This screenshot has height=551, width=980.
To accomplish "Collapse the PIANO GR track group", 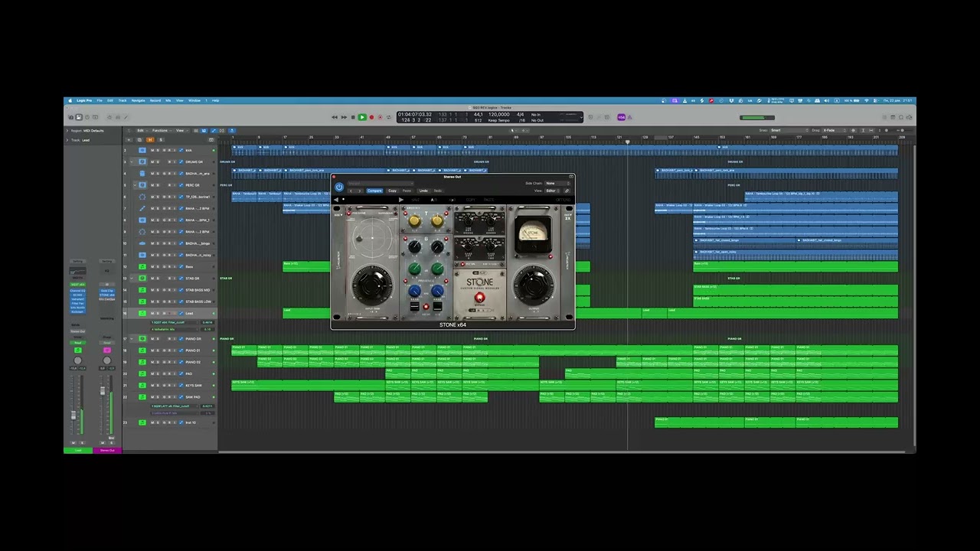I will pos(132,338).
